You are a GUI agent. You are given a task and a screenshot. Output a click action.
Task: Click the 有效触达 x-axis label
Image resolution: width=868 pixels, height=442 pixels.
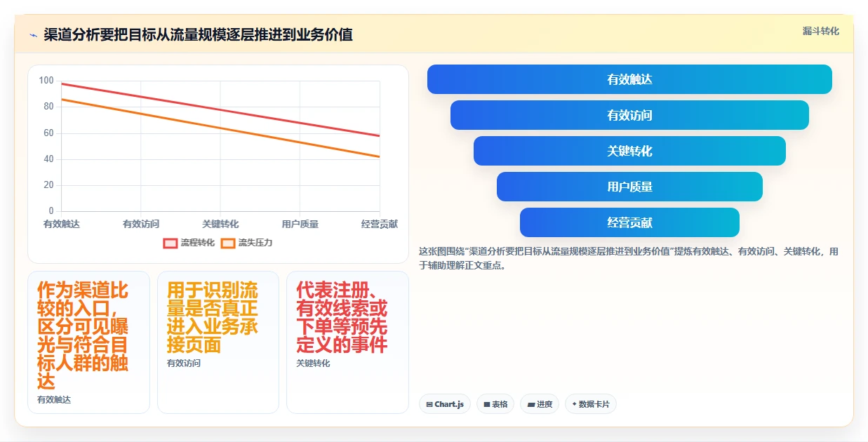(x=62, y=224)
